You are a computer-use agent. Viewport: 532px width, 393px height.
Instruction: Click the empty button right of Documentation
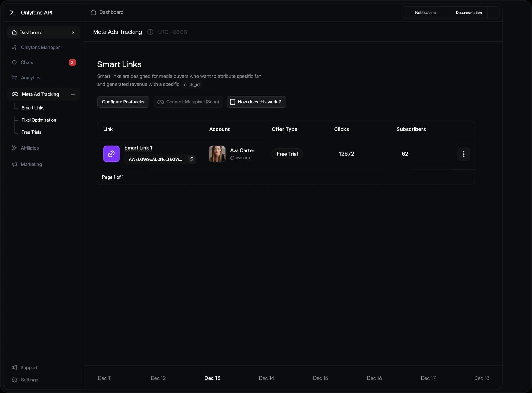493,13
